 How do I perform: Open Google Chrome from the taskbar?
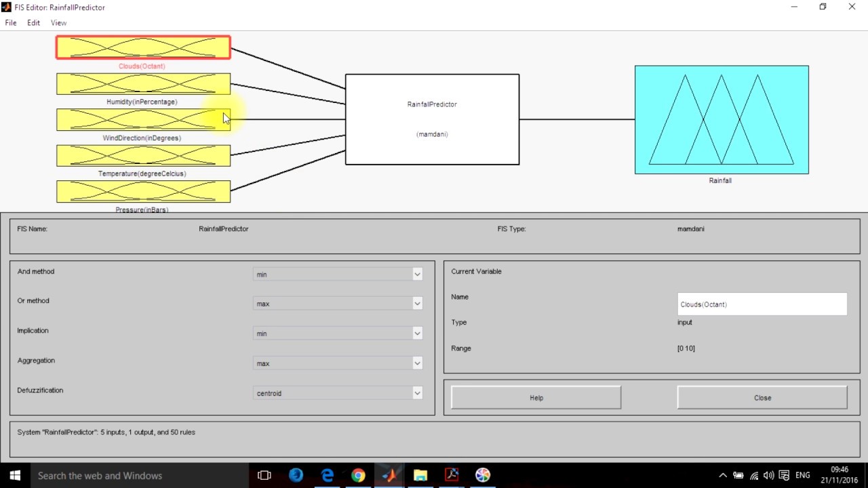pos(358,476)
